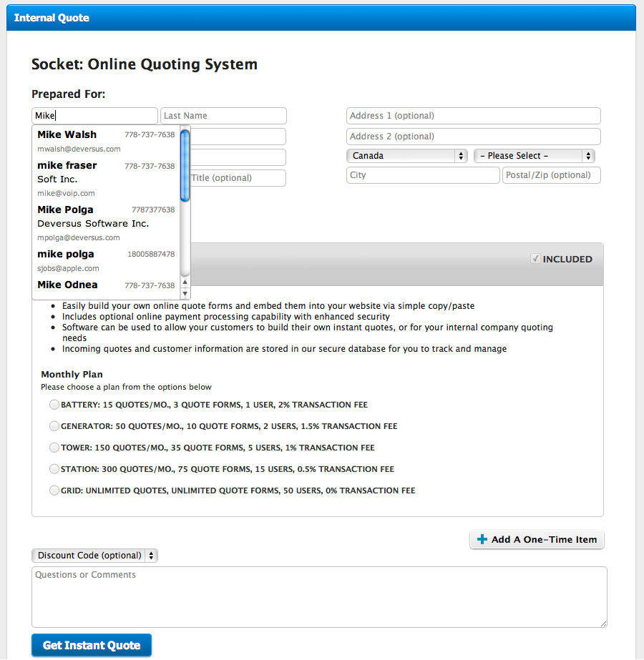Choose the TOWER monthly plan option
This screenshot has width=644, height=660.
click(54, 448)
